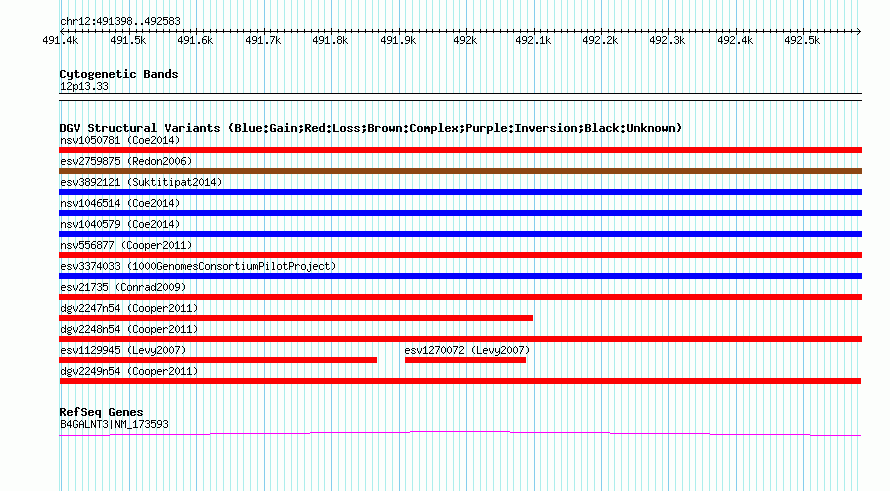Open variant esv2759875 (Redon2006) label

[x=126, y=161]
